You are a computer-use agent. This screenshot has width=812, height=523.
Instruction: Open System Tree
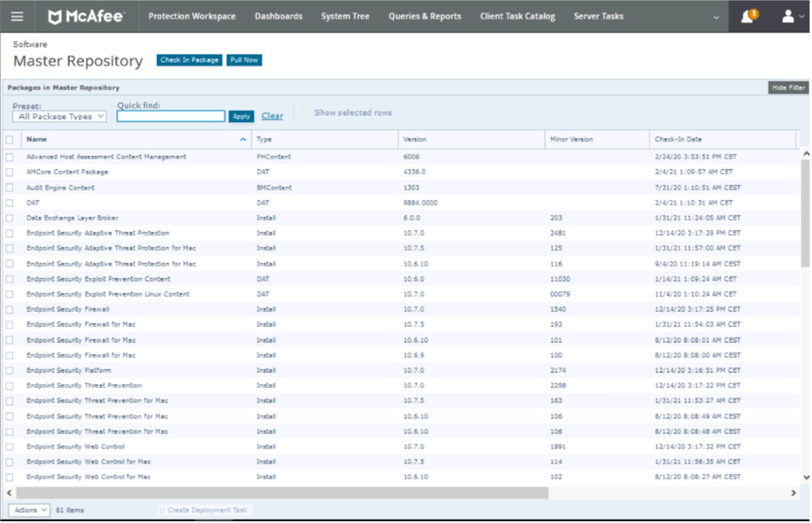[345, 16]
